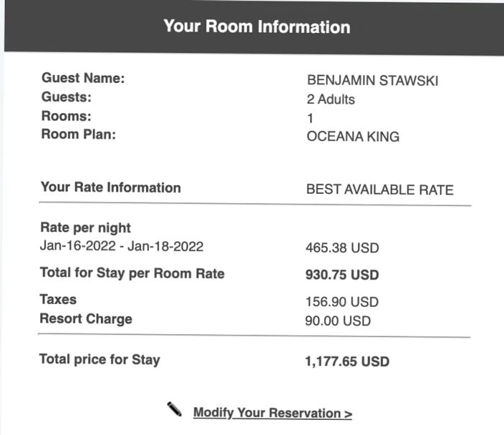
Task: Select the 2 Adults guests value
Action: (x=330, y=99)
